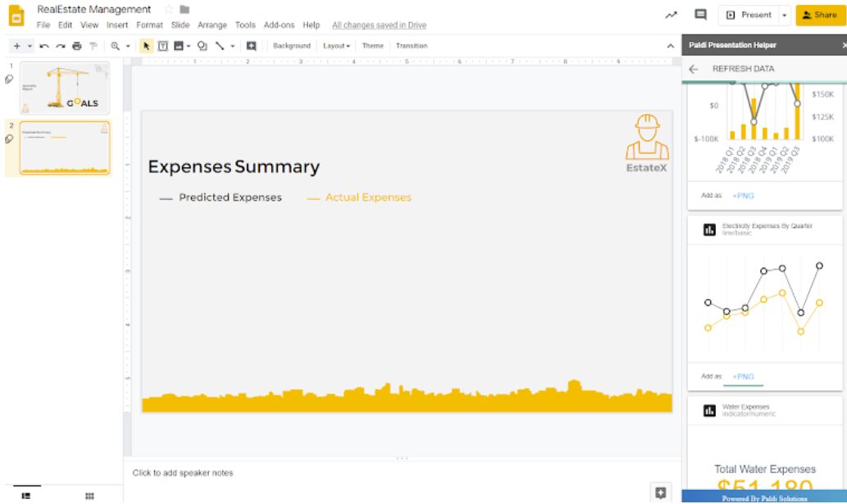Expand the Present button dropdown arrow

783,15
